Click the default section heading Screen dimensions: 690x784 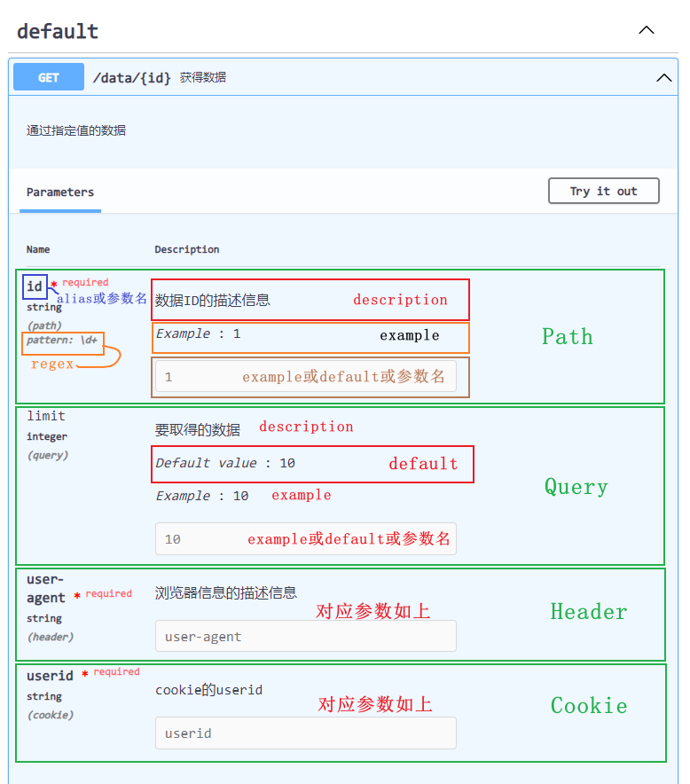(58, 31)
